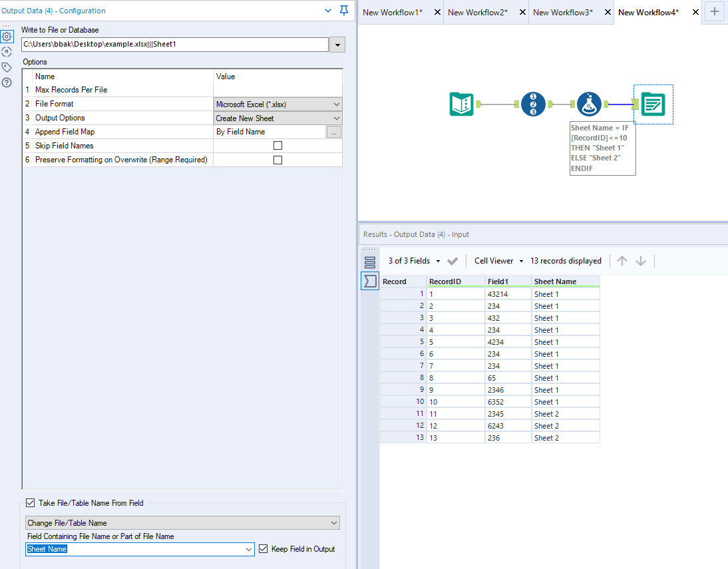The height and width of the screenshot is (569, 728).
Task: Open the Formula tool on the canvas
Action: point(589,104)
